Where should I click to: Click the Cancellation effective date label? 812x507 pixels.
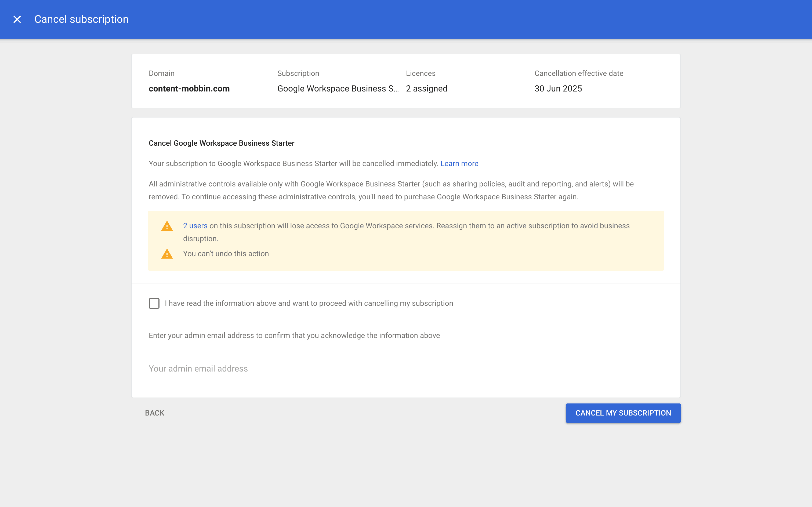579,74
